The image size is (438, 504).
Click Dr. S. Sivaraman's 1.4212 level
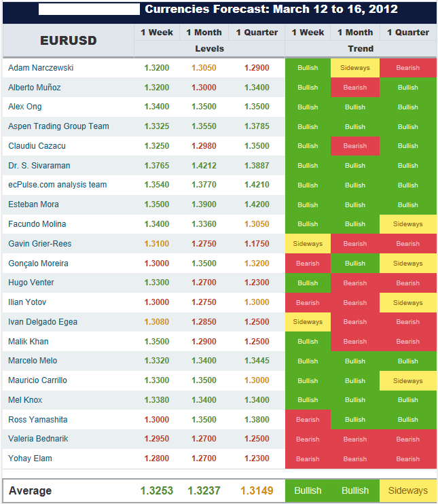pyautogui.click(x=204, y=166)
